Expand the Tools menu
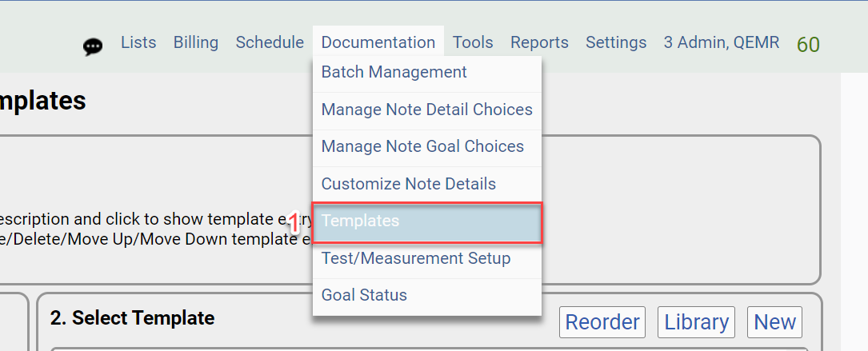This screenshot has width=868, height=351. click(x=473, y=42)
